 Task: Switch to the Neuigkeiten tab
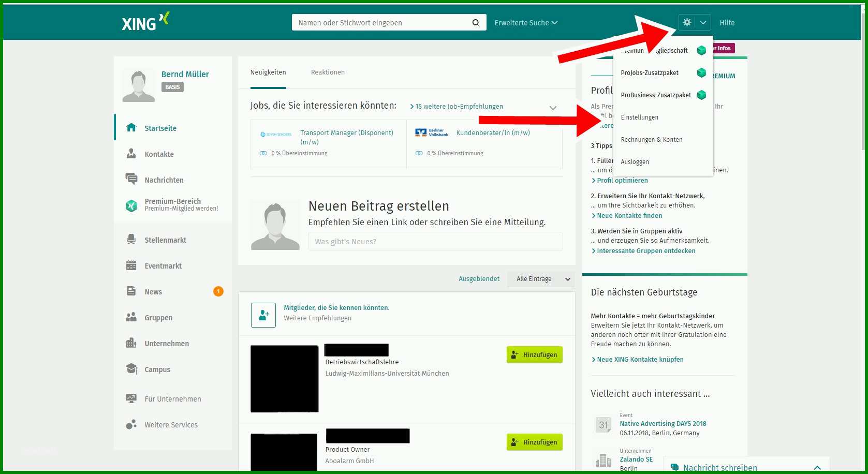point(268,72)
